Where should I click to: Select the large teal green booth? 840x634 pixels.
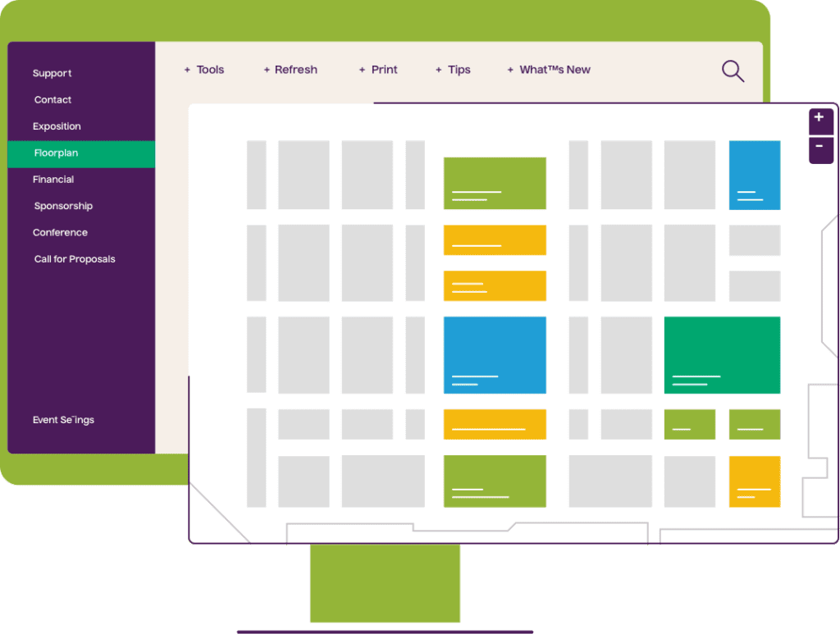(722, 355)
